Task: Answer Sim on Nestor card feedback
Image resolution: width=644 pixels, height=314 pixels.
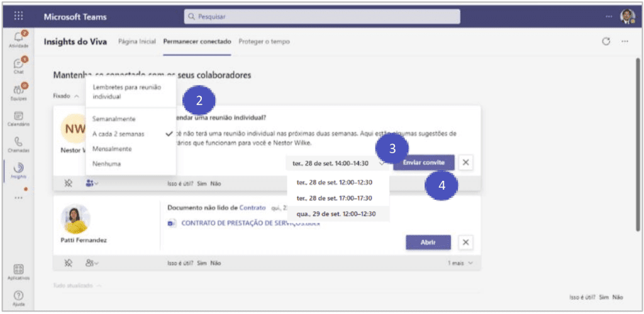Action: coord(202,183)
